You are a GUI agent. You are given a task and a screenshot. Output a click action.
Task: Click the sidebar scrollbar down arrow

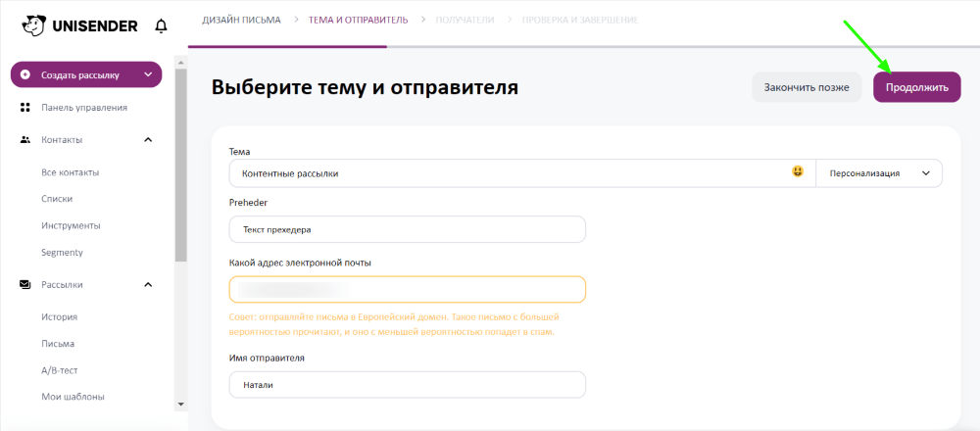181,405
